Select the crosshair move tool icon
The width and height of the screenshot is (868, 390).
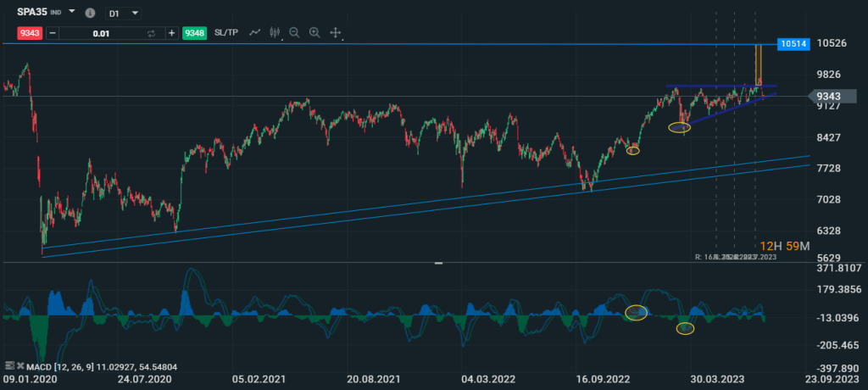[336, 33]
